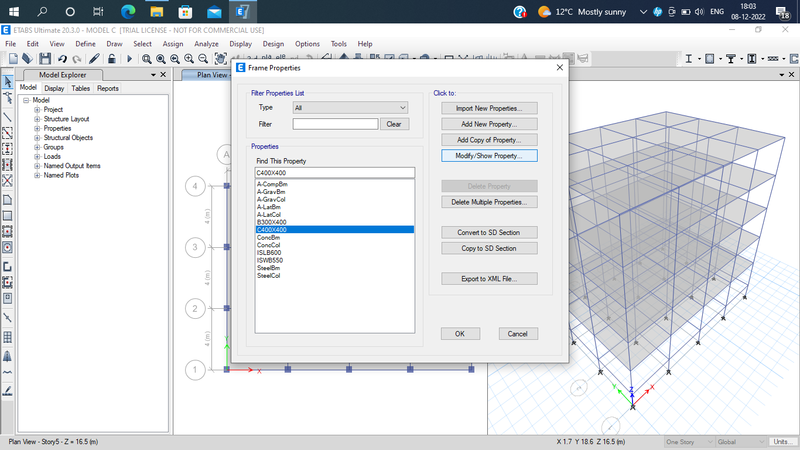This screenshot has height=450, width=800.
Task: Click the Run Analysis play icon
Action: (x=129, y=59)
